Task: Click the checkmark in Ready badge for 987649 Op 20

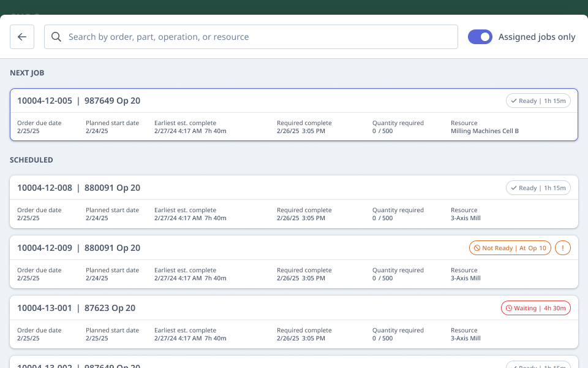Action: [514, 101]
